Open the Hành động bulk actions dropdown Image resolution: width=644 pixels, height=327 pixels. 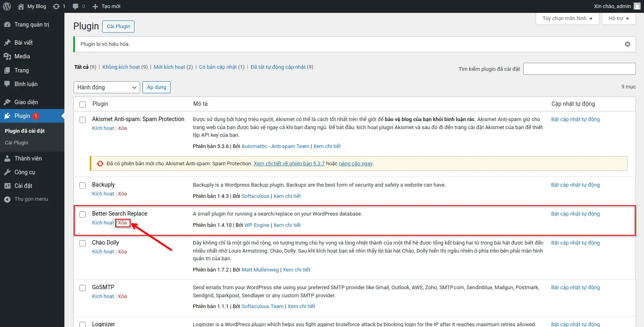click(107, 87)
